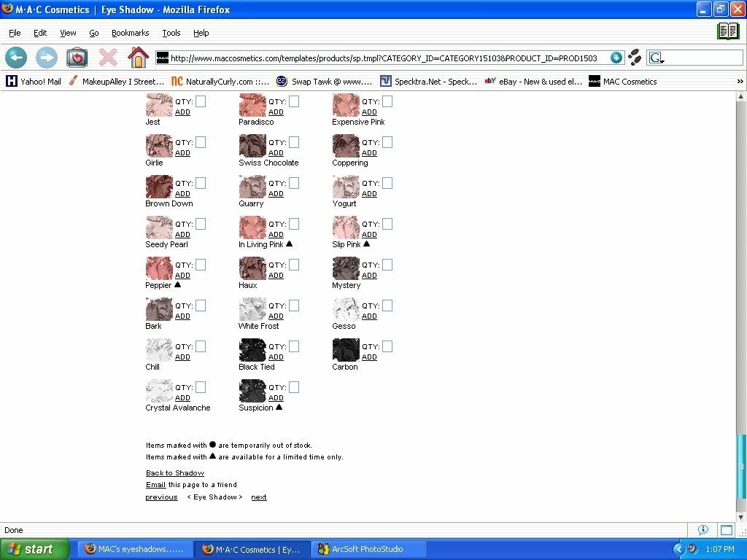This screenshot has height=560, width=747.
Task: Check the QTY box for Brown Down
Action: (201, 183)
